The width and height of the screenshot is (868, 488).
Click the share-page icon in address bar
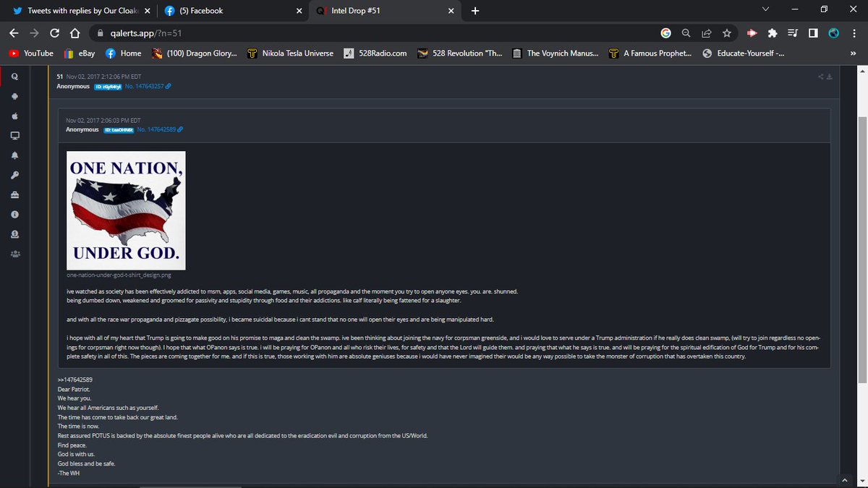pos(706,33)
